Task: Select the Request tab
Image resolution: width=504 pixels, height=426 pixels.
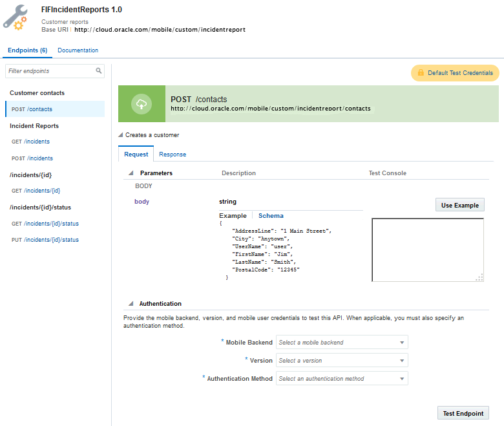Action: [136, 154]
